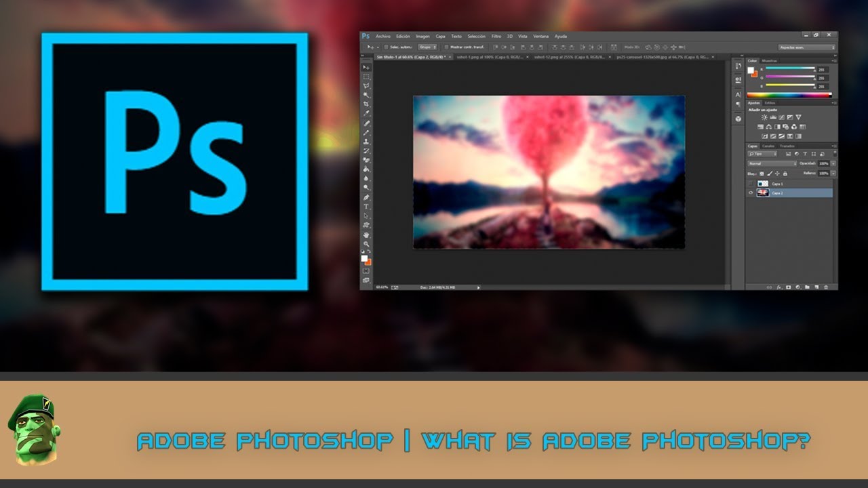The height and width of the screenshot is (488, 868).
Task: Open the collapsed Character panel icon
Action: pyautogui.click(x=738, y=94)
